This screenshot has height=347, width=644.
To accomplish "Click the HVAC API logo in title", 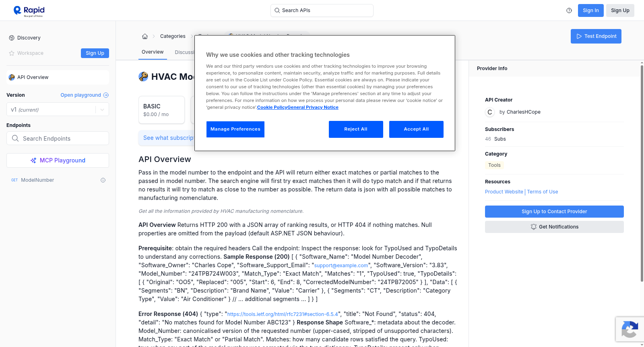I will pyautogui.click(x=143, y=77).
